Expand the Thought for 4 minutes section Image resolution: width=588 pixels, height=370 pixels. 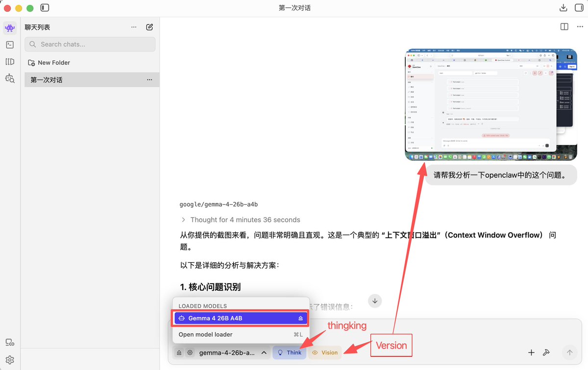pos(240,220)
